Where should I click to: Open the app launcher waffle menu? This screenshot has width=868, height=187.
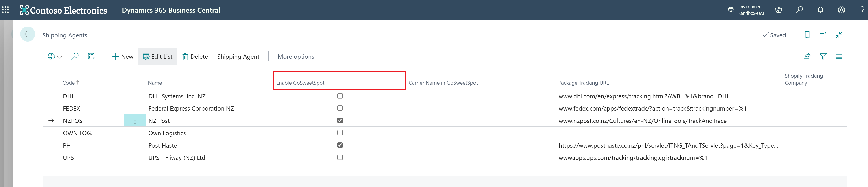(5, 10)
